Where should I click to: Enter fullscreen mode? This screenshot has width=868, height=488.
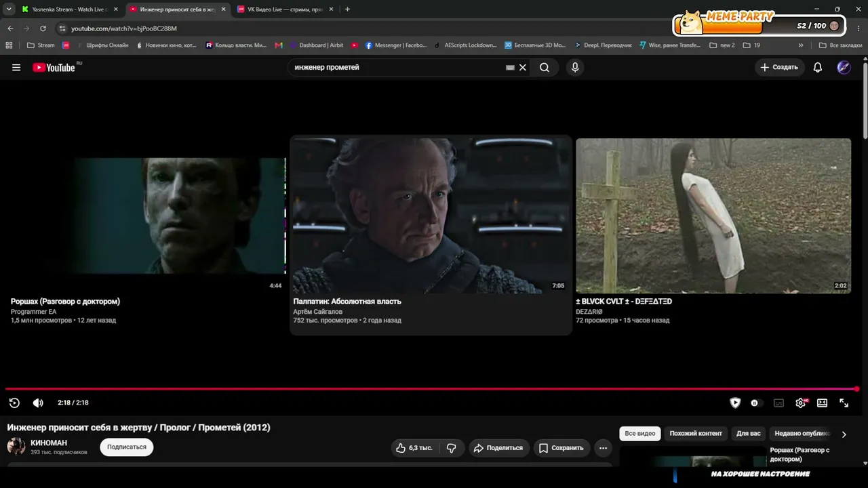(844, 403)
